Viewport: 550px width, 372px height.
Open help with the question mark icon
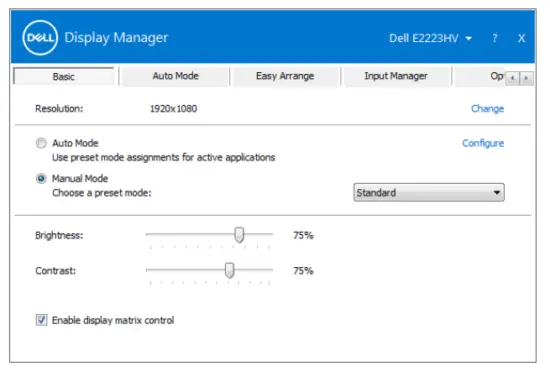coord(495,38)
